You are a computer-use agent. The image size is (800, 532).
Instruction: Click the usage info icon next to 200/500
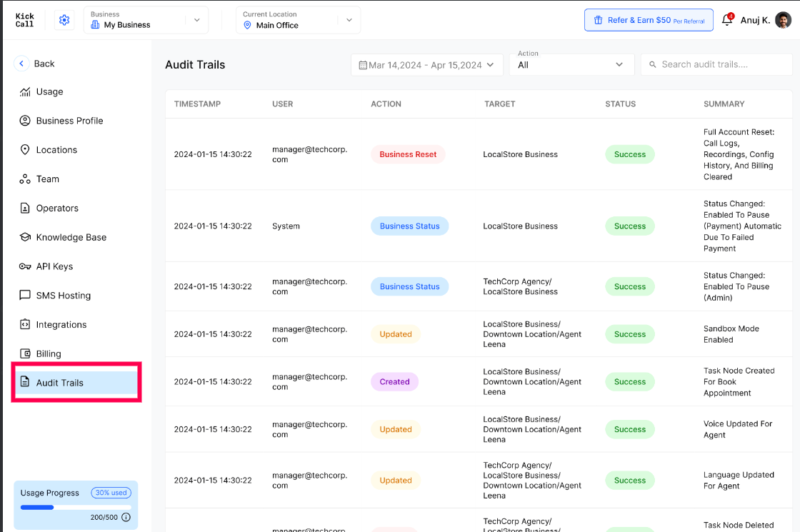(126, 517)
